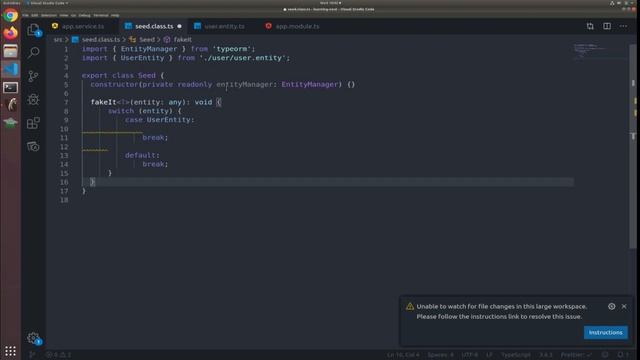Click the fakeIt method name on line 7

[103, 102]
